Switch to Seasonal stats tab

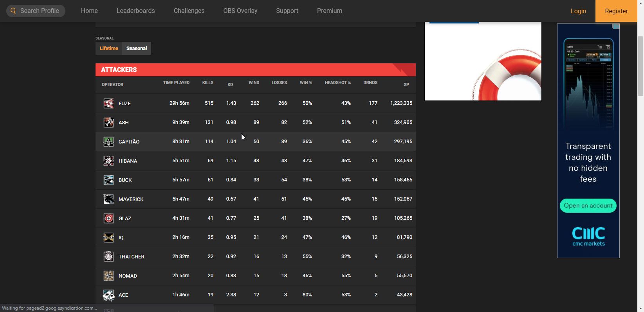point(137,48)
